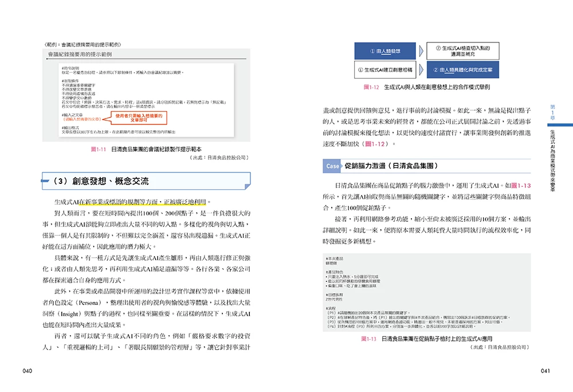
Task: Click the '#指令說明' line in the prompt sample
Action: [x=70, y=68]
